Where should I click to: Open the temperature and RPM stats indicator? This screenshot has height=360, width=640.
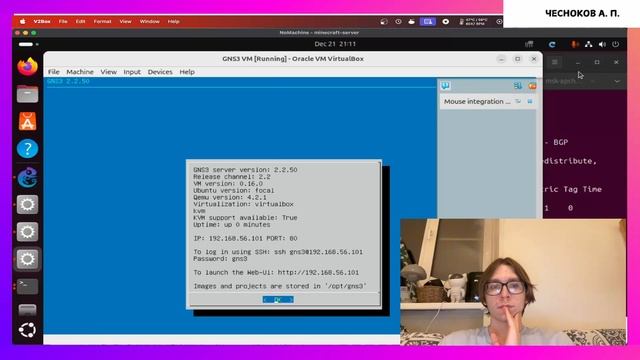pyautogui.click(x=473, y=22)
